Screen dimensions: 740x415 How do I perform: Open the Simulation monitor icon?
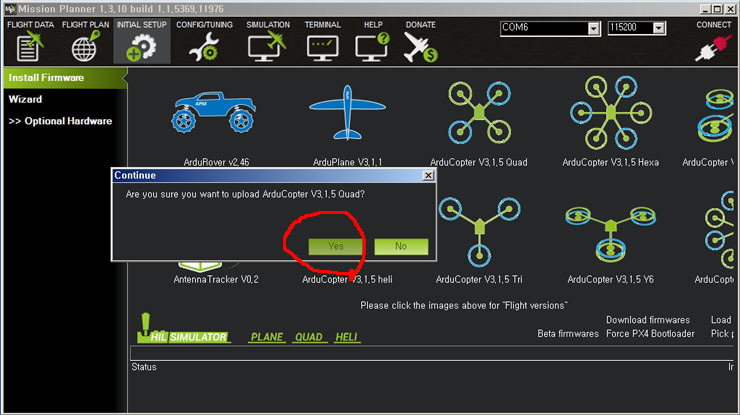(x=267, y=46)
